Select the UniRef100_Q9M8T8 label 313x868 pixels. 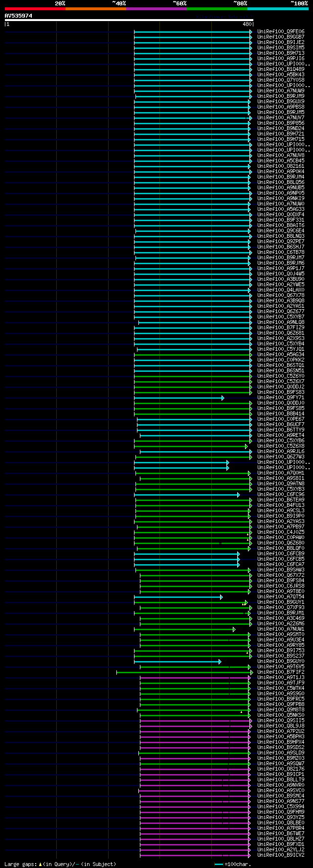(281, 710)
